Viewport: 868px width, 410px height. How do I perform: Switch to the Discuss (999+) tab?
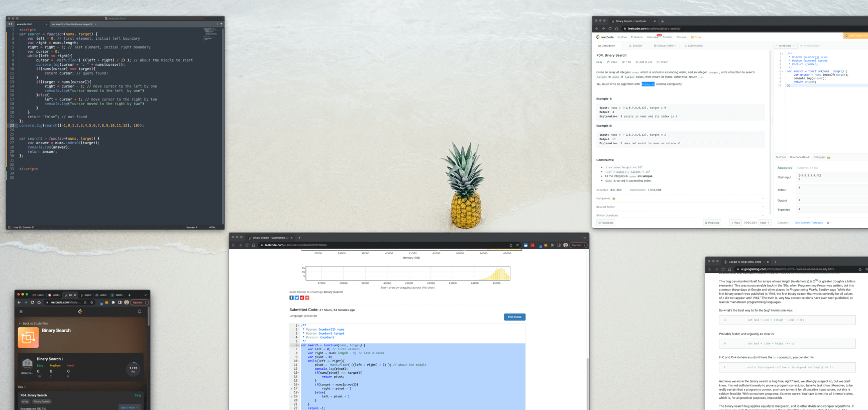tap(665, 46)
